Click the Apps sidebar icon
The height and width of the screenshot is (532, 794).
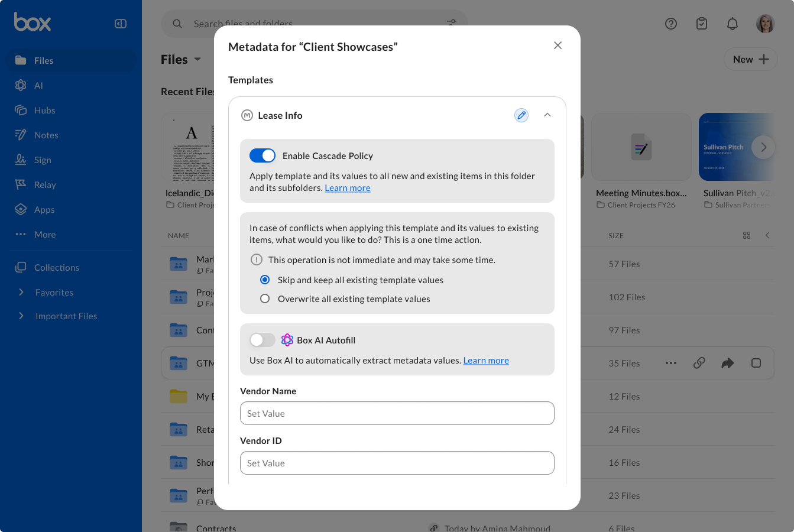21,209
